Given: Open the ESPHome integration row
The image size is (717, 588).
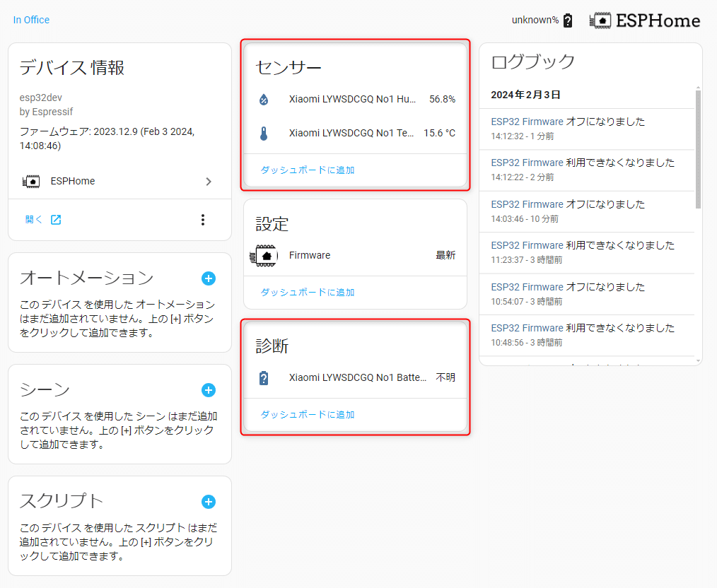Looking at the screenshot, I should 119,182.
